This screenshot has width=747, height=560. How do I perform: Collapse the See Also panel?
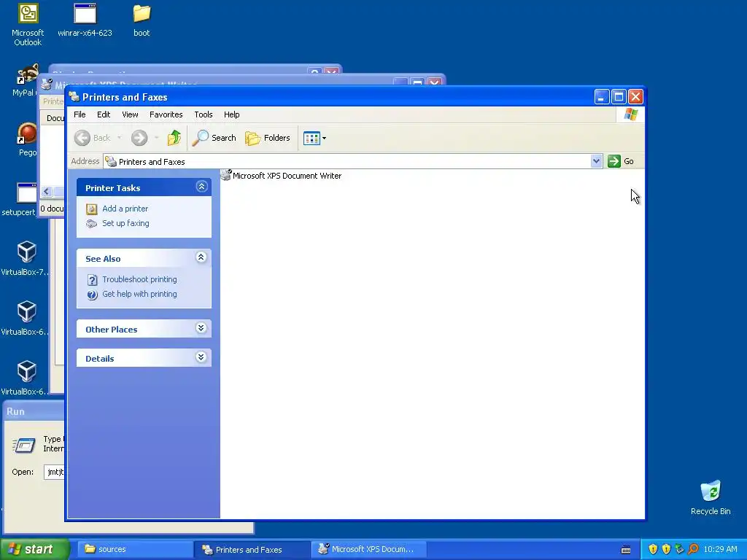point(201,257)
